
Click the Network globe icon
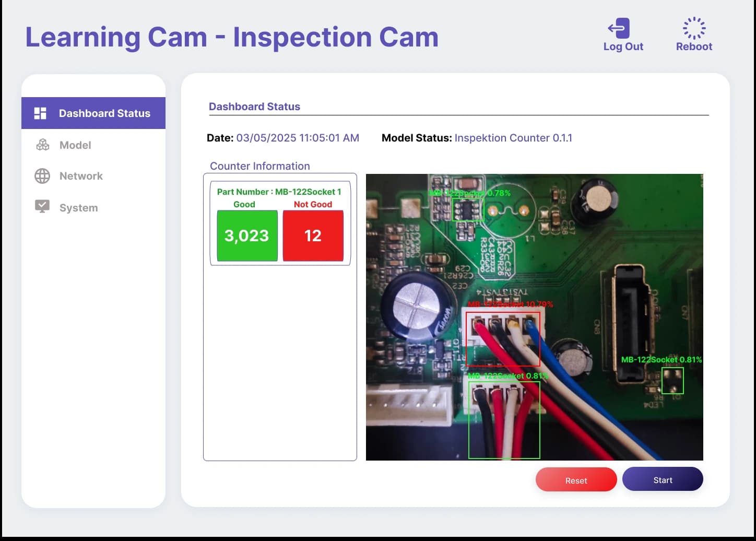42,176
